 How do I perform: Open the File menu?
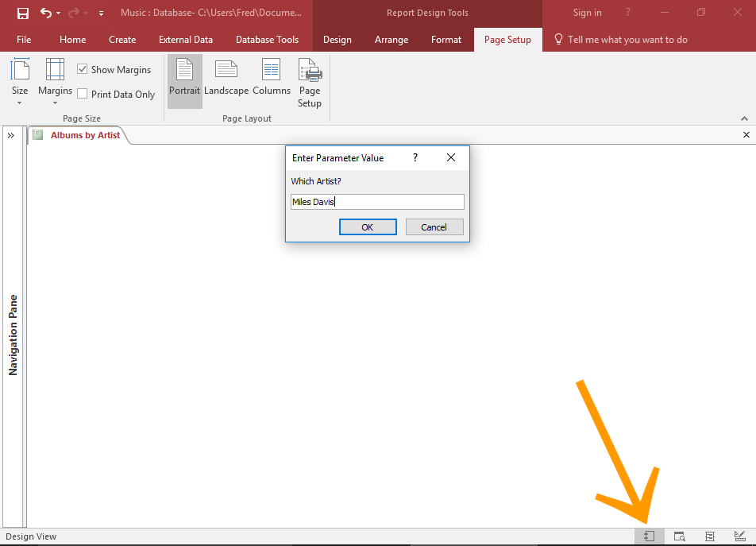24,40
